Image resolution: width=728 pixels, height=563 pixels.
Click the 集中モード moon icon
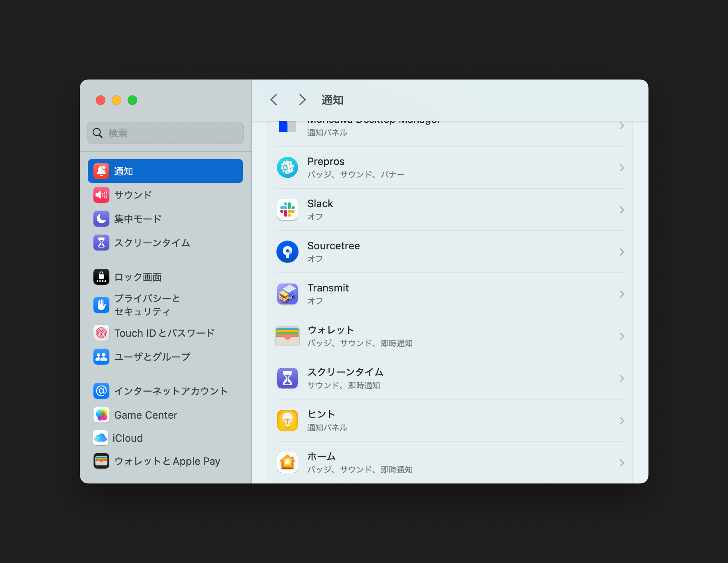[101, 219]
